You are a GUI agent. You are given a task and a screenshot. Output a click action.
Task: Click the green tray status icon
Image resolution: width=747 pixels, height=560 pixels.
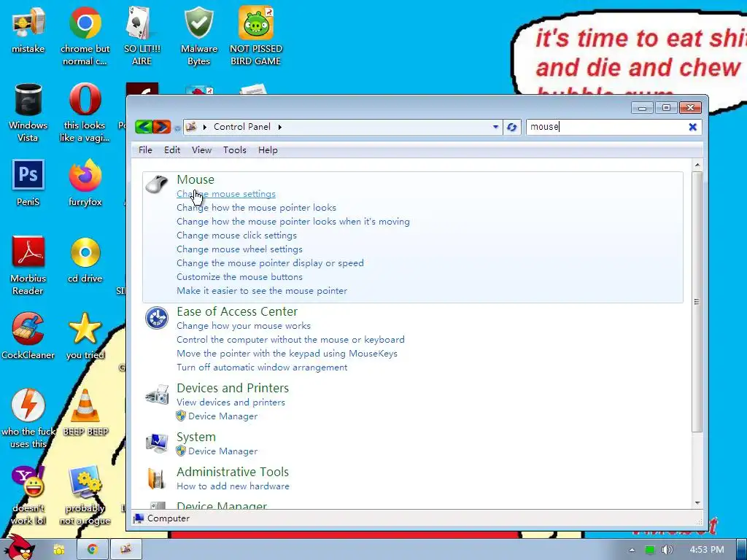(x=649, y=550)
